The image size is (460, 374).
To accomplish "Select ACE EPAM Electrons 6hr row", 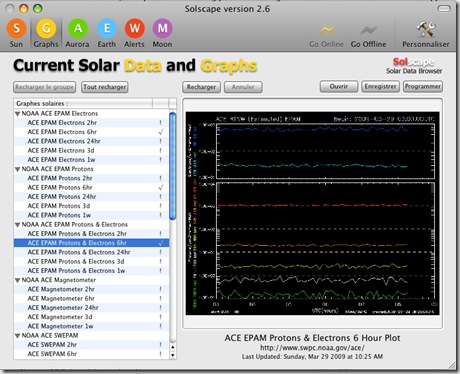I will click(x=91, y=132).
